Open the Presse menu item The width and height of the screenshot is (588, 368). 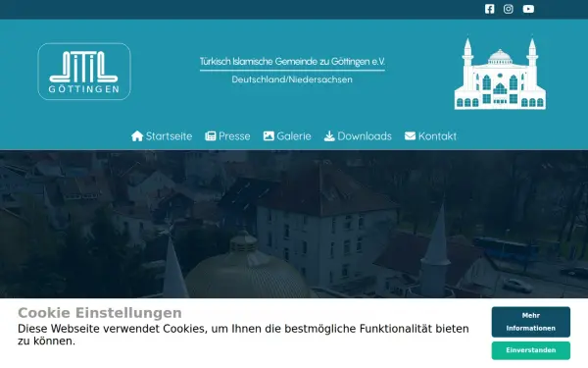[x=227, y=136]
